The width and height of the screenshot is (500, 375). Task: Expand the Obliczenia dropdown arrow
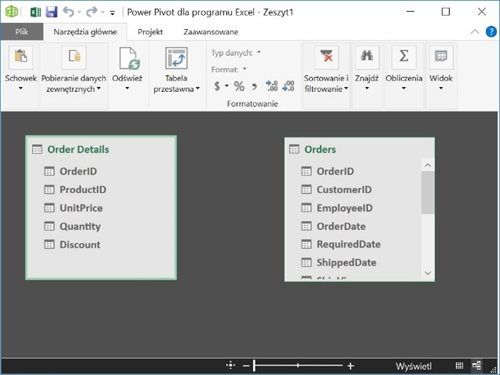click(404, 88)
